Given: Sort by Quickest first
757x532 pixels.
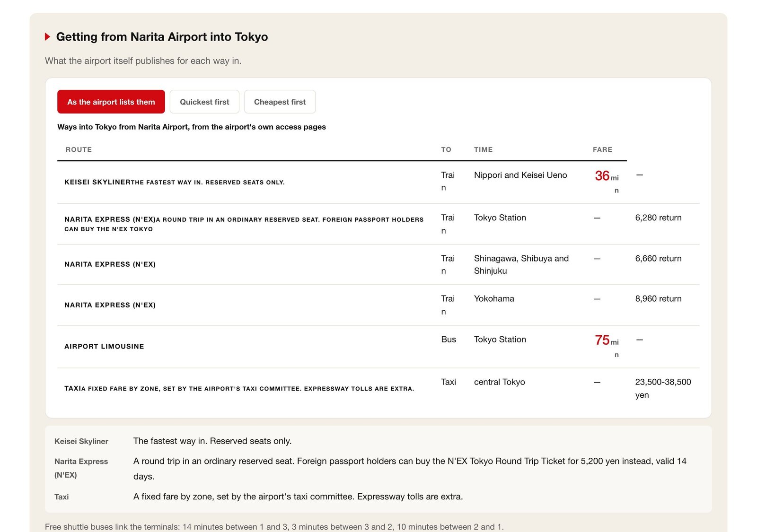Looking at the screenshot, I should point(204,102).
